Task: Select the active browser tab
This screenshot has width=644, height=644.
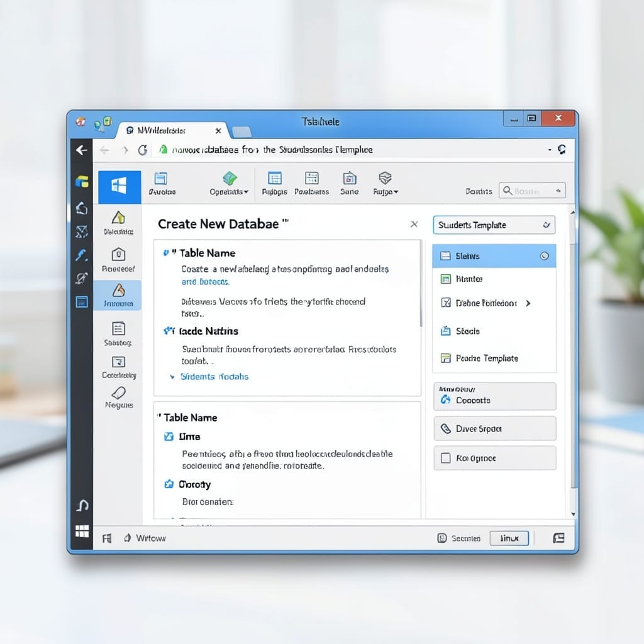Action: tap(172, 131)
